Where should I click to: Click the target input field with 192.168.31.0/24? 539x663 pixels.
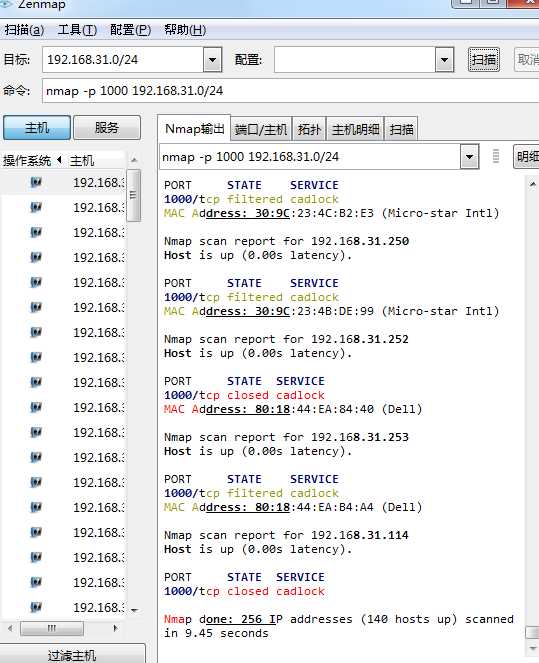point(123,60)
